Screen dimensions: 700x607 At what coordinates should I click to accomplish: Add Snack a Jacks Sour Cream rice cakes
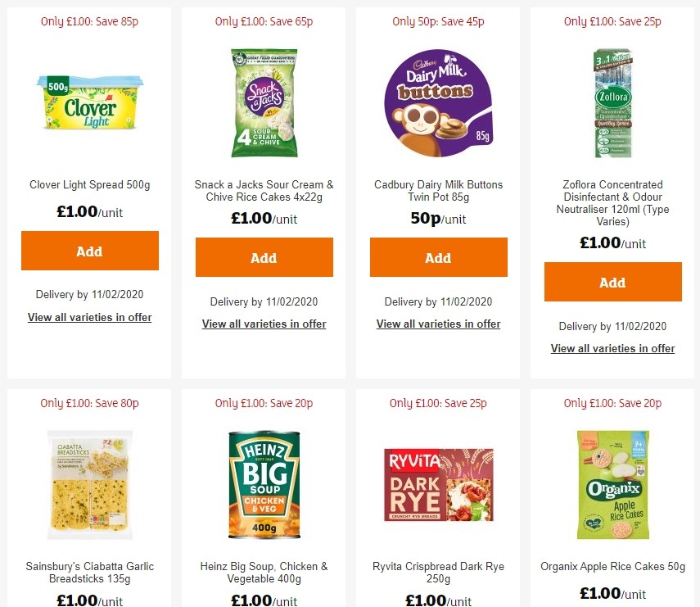pos(264,257)
